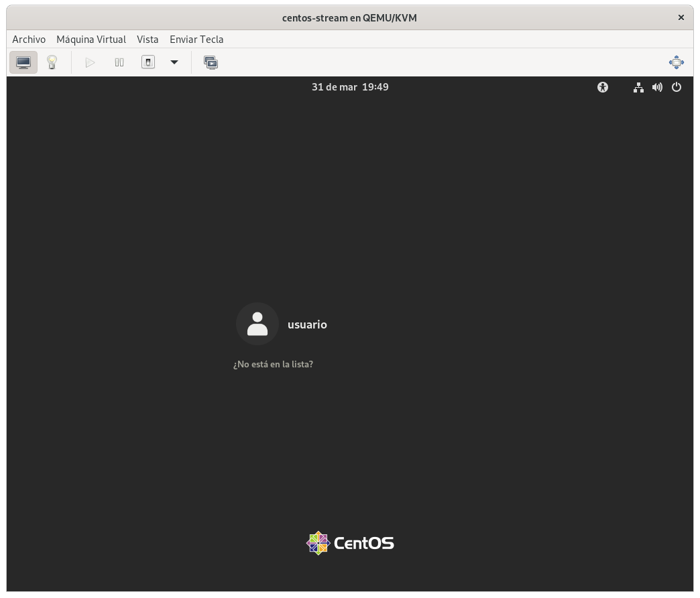Open virtual hardware details lightbulb
700x598 pixels.
point(52,62)
